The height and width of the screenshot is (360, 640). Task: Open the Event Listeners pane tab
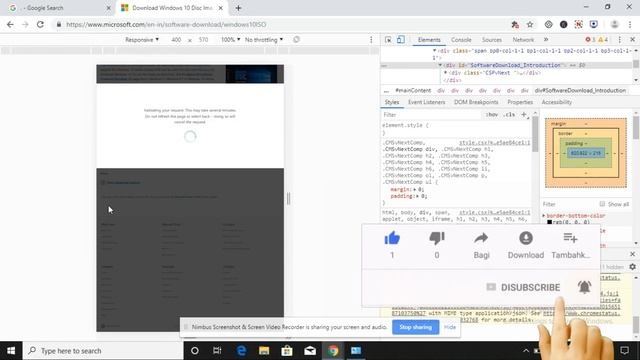[x=427, y=102]
